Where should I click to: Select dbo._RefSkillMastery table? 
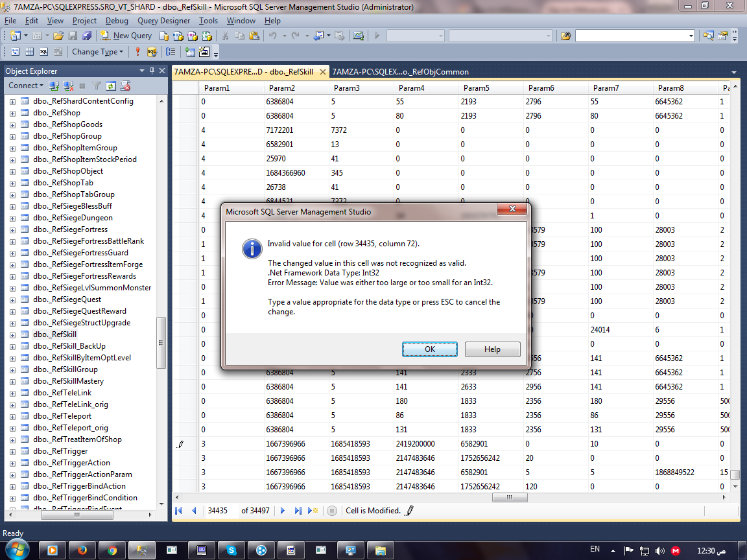point(68,381)
